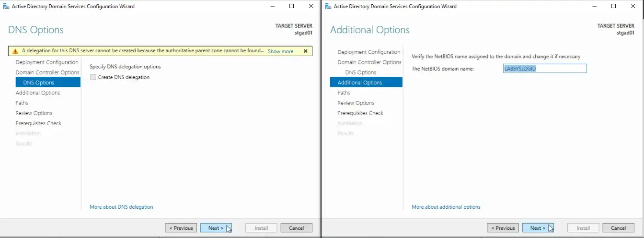The height and width of the screenshot is (238, 644).
Task: Click 'The NetBIOS domain name:' label
Action: [443, 69]
